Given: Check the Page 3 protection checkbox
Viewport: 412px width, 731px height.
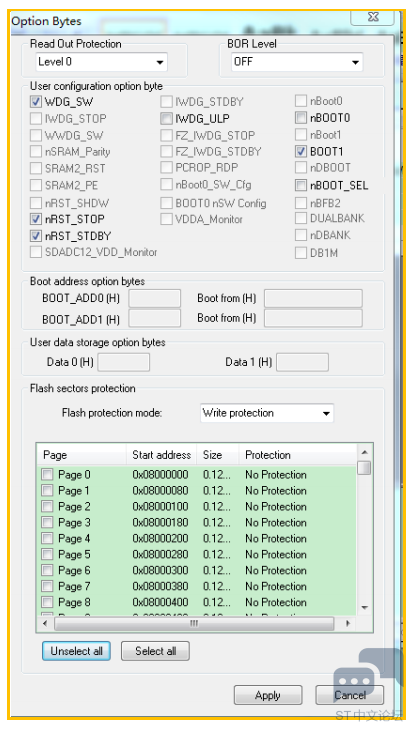Looking at the screenshot, I should click(47, 522).
